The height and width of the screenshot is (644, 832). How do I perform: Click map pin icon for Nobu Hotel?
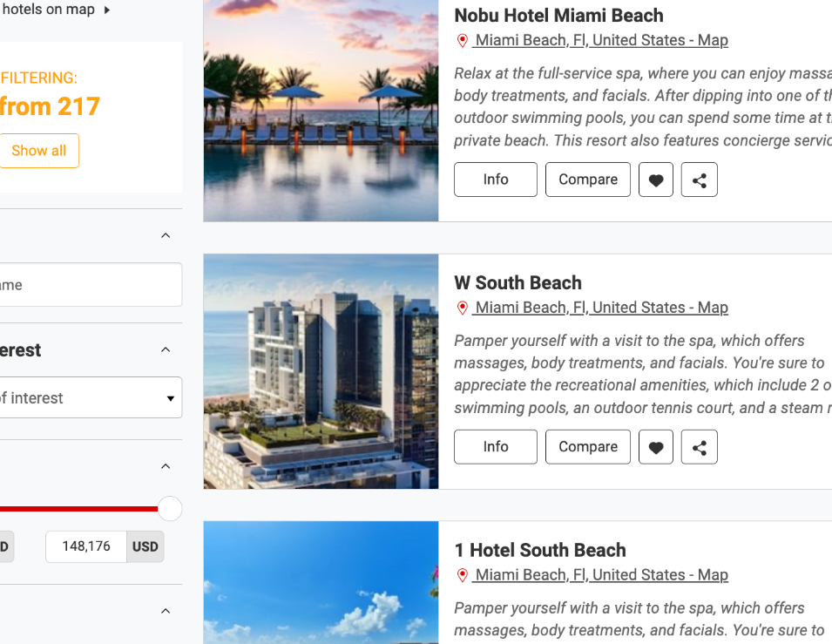[462, 41]
